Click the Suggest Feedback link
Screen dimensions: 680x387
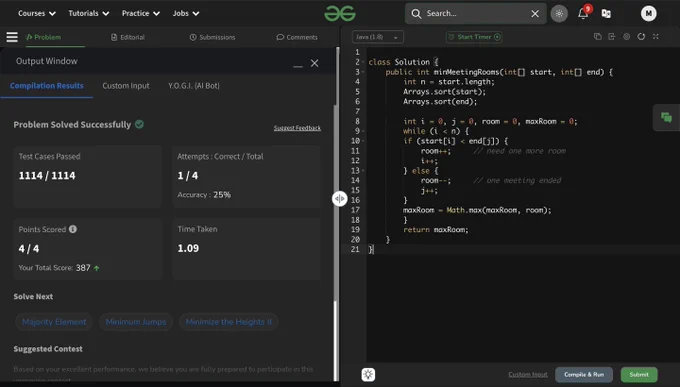pyautogui.click(x=297, y=128)
